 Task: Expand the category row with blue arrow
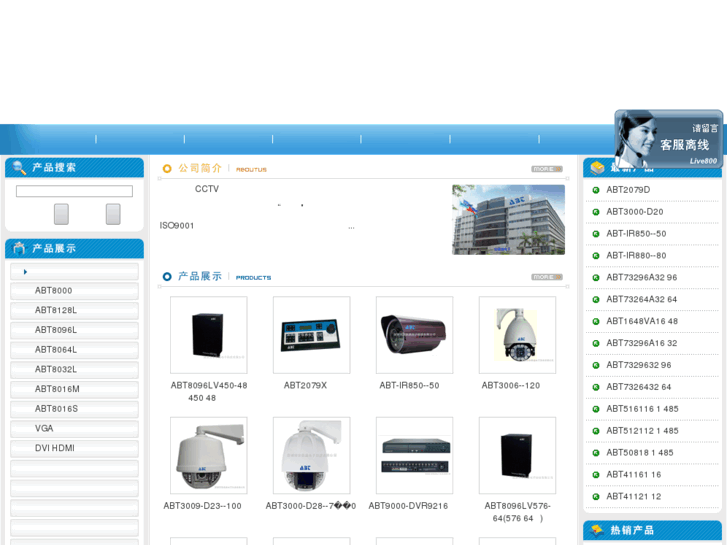pos(74,271)
